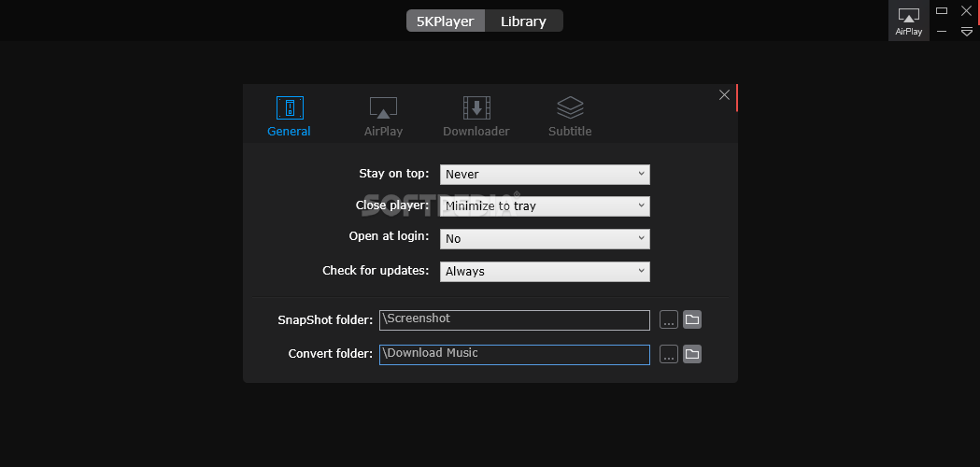
Task: Expand the Open at login dropdown
Action: click(545, 239)
